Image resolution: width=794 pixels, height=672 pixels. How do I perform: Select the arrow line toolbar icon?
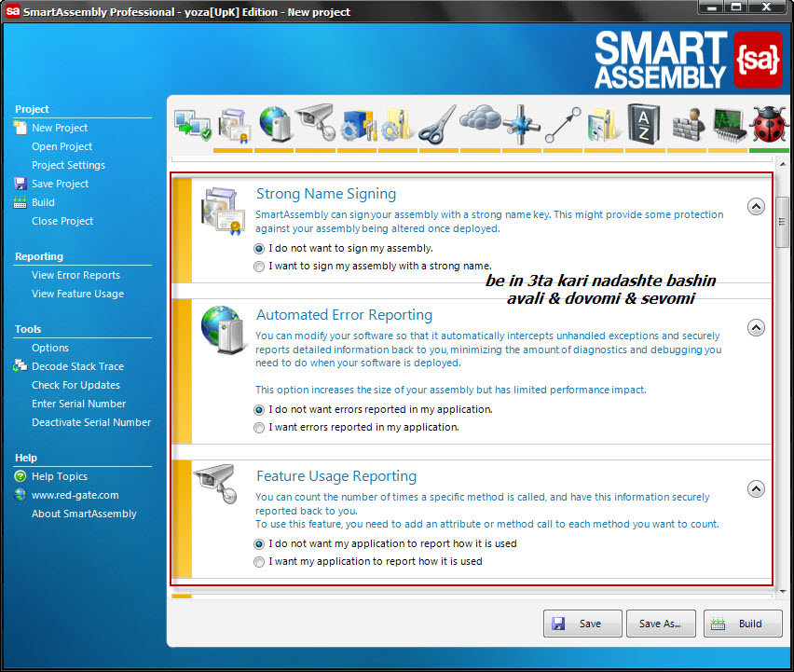tap(563, 125)
